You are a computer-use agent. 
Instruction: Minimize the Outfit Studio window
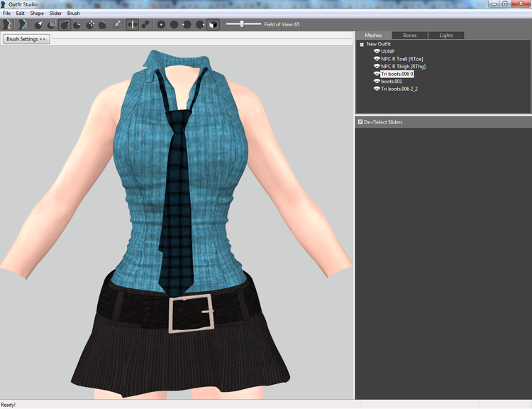(494, 4)
